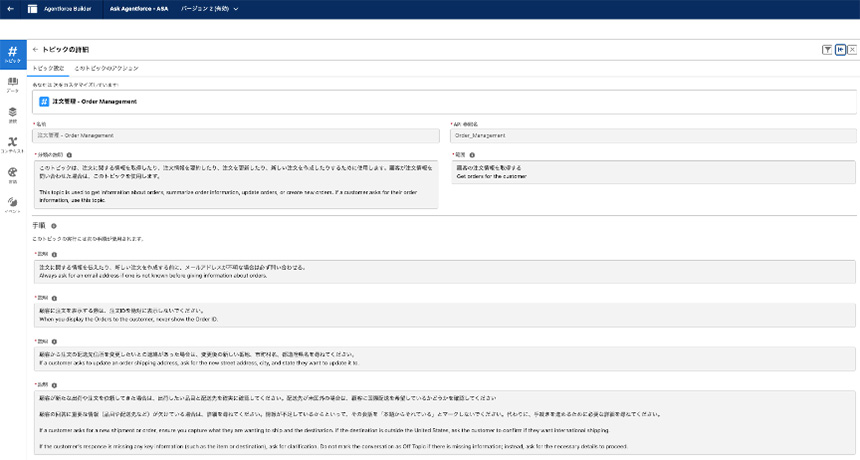Click scope text box 'Get orders for the customer'
The image size is (860, 460).
(653, 172)
